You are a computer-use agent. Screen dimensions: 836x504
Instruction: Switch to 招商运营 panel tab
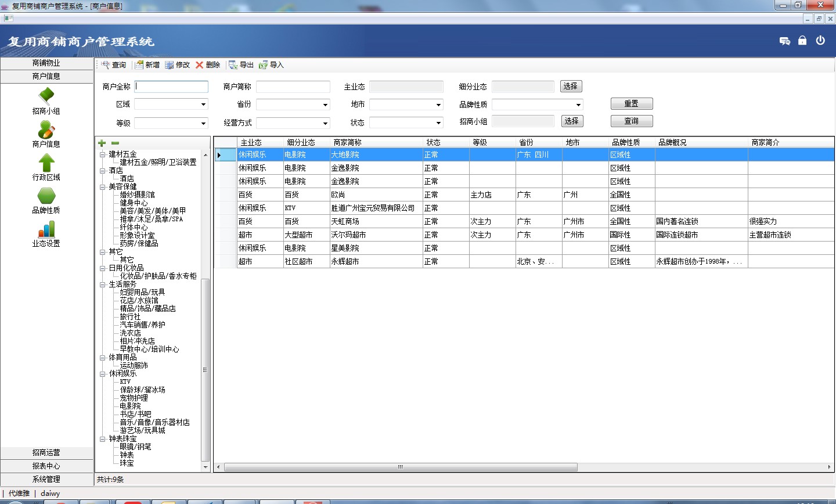(x=46, y=452)
